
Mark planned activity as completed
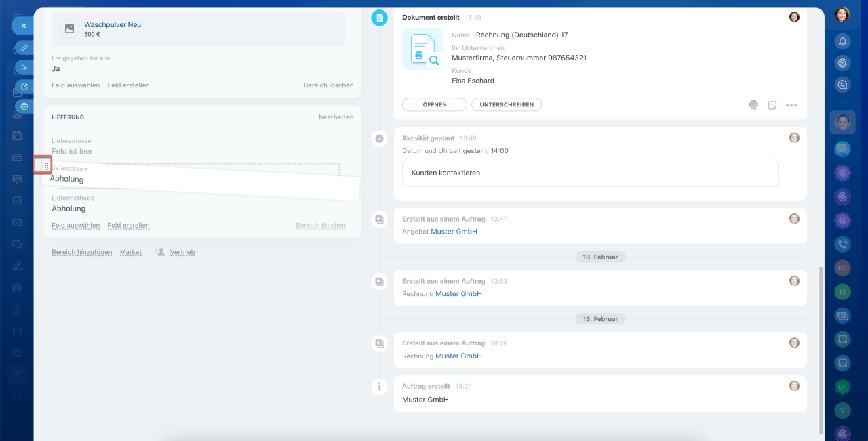[x=379, y=138]
